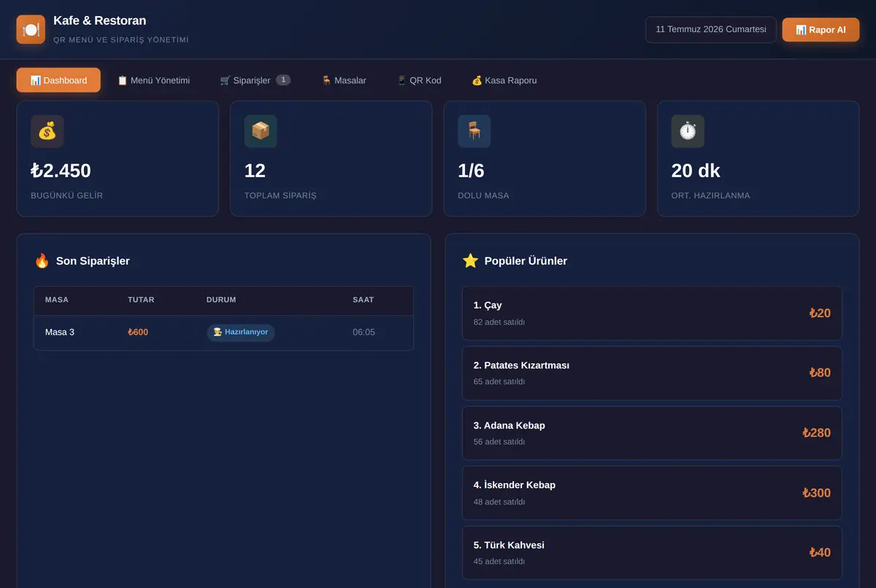Open the Menü Yönetimi tab

153,80
